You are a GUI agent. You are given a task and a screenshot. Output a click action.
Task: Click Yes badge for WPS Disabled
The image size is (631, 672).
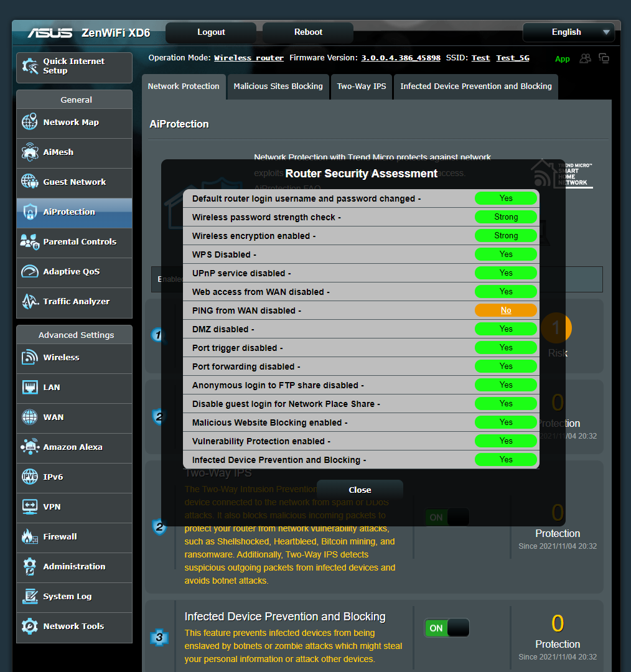coord(506,254)
